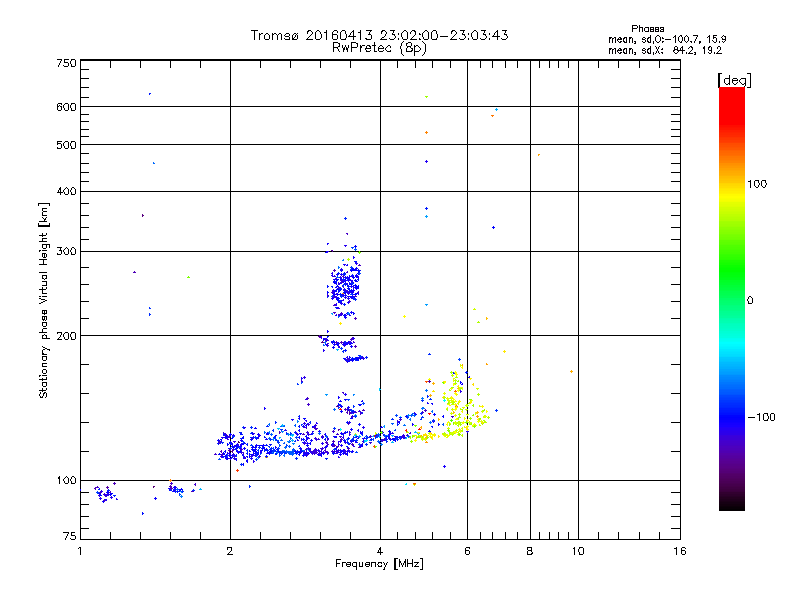Screen dimensions: 800x600
Task: Click the y-axis tick label '500'
Action: point(66,145)
